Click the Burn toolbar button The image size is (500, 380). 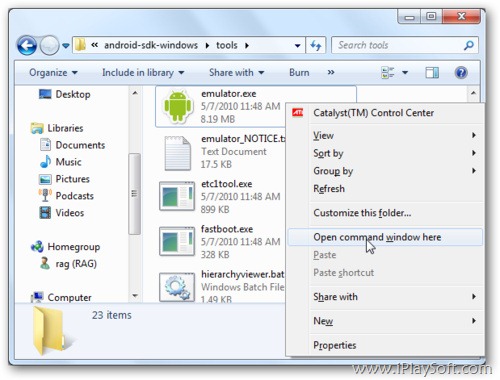299,73
